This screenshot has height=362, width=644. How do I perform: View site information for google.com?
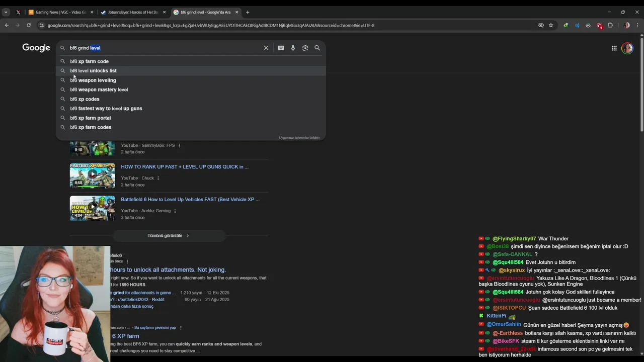click(x=41, y=25)
